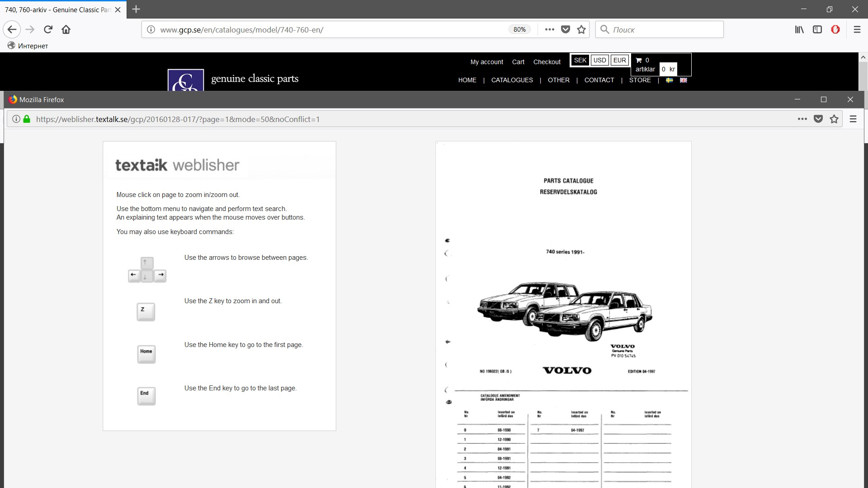Open page actions three-dot menu in popup
868x488 pixels.
click(802, 119)
